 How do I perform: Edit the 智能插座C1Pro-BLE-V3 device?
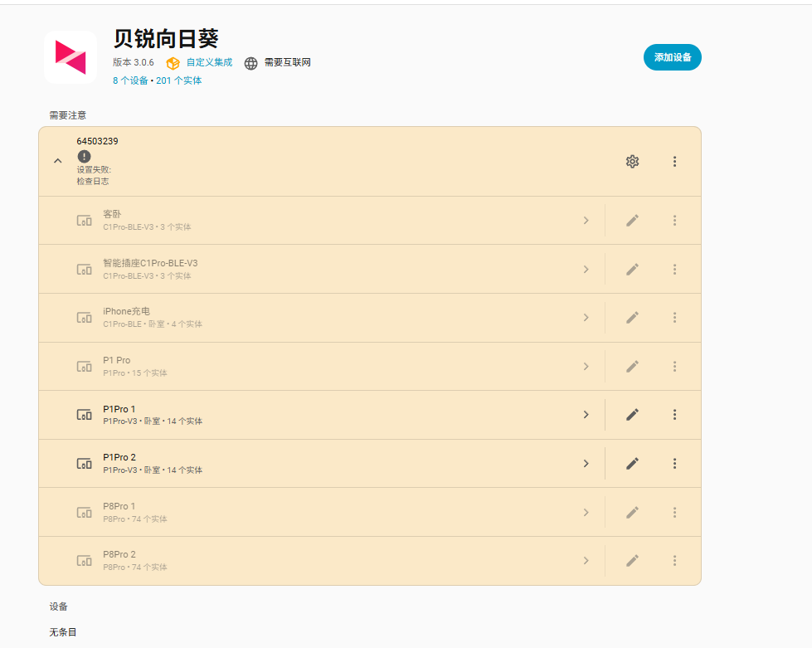(x=632, y=270)
